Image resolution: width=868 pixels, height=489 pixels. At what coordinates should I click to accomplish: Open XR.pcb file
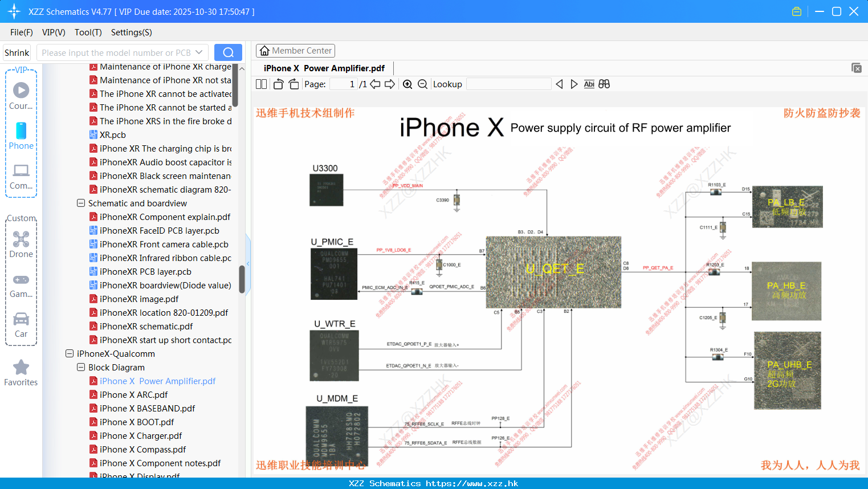(x=113, y=135)
